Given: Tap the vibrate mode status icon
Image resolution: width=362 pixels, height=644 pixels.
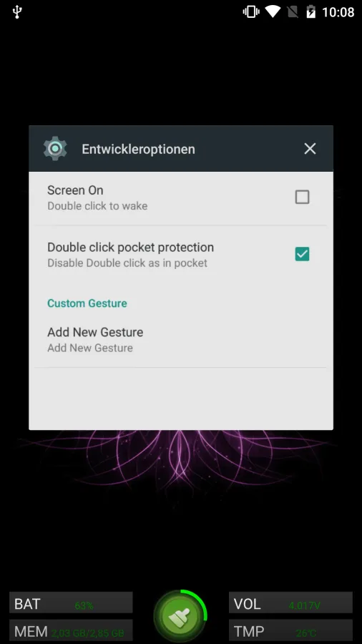Looking at the screenshot, I should 251,12.
